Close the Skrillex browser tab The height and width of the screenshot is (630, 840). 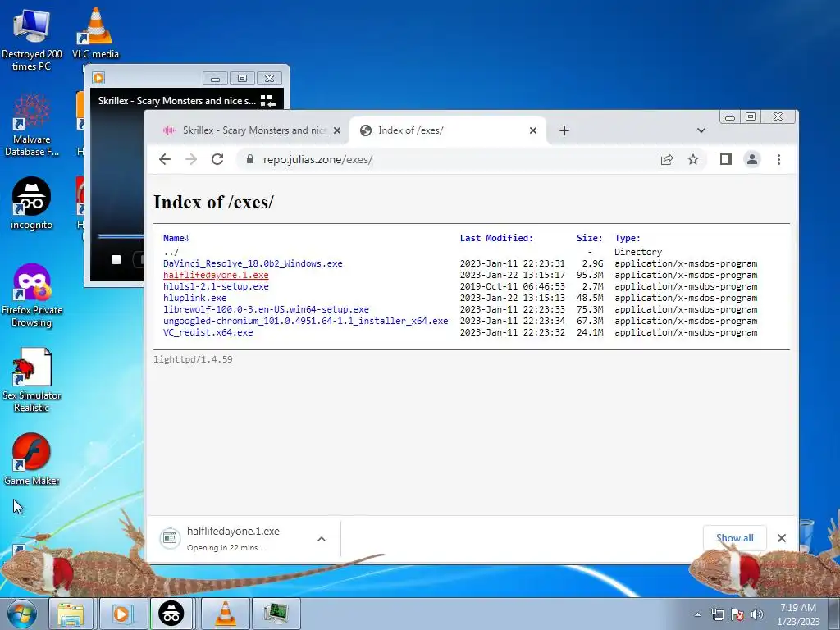point(337,130)
